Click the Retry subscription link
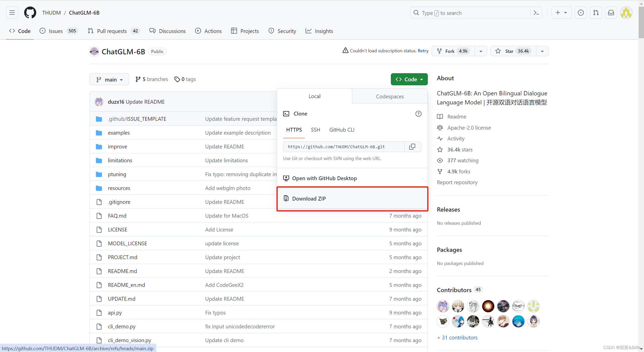Screen dimensions: 644x352 point(423,51)
